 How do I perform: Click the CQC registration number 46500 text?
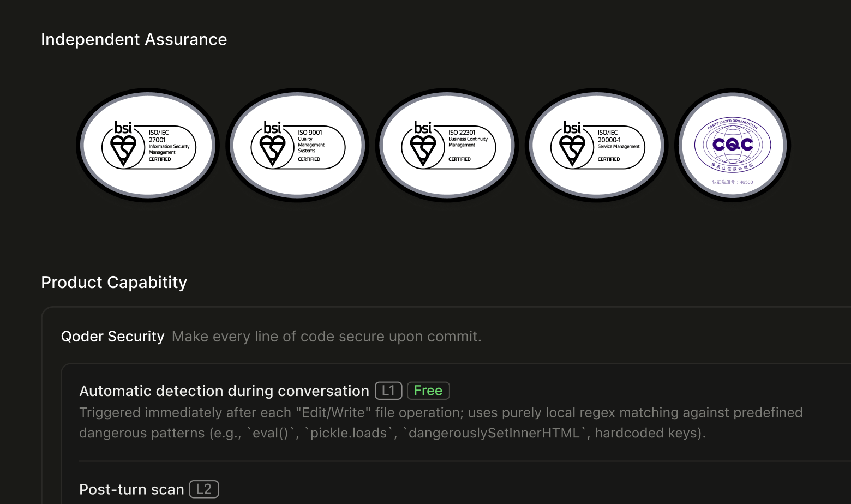pyautogui.click(x=733, y=182)
